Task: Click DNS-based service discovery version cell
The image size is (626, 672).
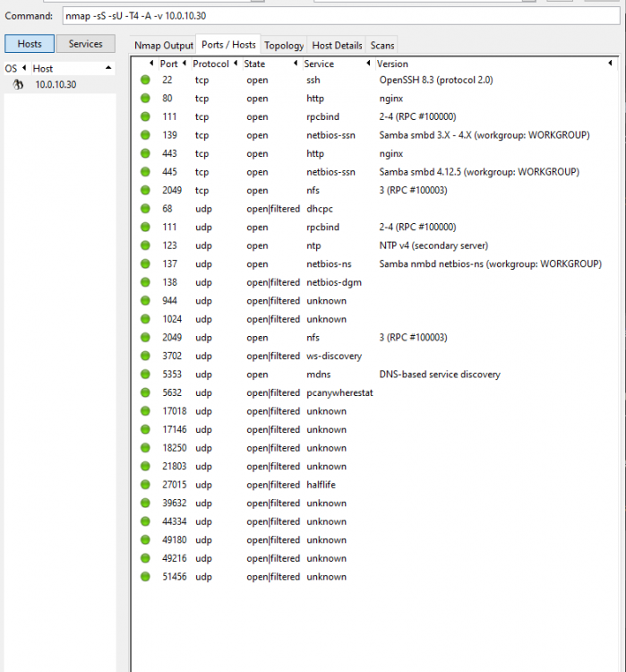Action: coord(440,375)
